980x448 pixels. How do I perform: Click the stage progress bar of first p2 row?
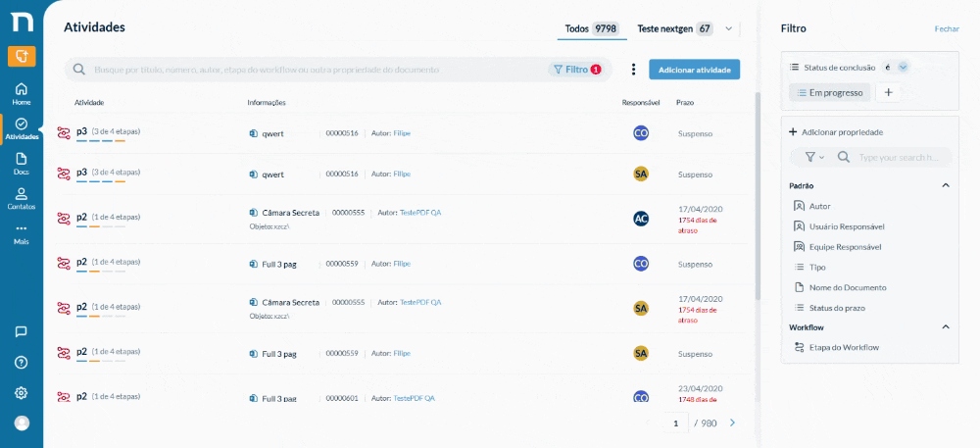coord(101,226)
